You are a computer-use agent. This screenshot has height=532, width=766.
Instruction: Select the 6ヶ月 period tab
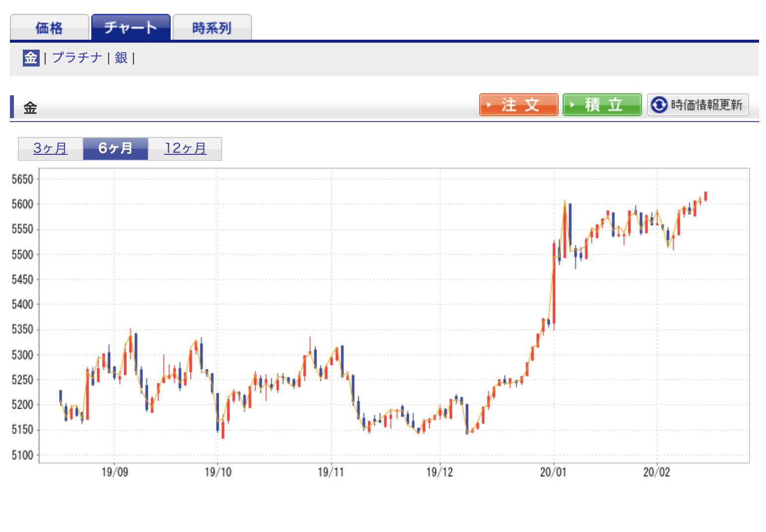115,148
